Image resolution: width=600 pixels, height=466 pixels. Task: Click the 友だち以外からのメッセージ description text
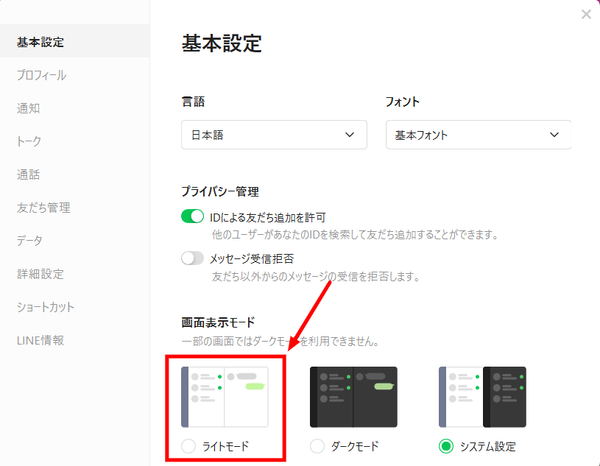tap(316, 276)
